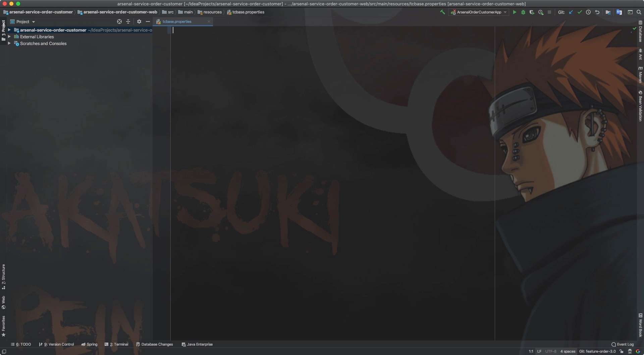Open the Database Changes tab
The height and width of the screenshot is (355, 644).
click(154, 344)
